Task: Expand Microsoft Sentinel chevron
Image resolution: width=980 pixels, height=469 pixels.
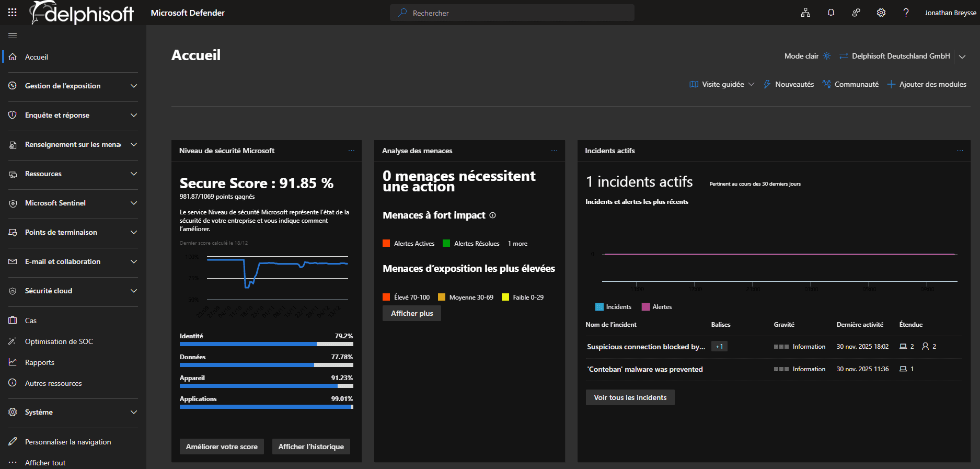Action: (134, 203)
